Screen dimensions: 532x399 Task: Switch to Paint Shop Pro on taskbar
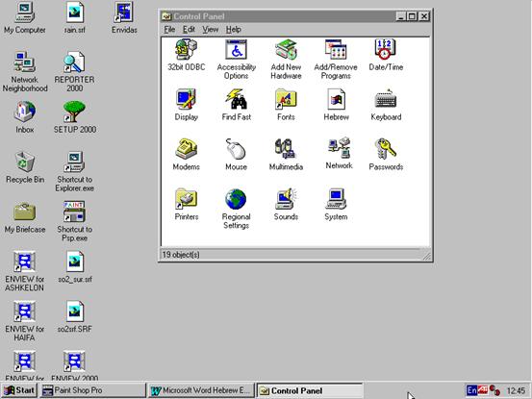click(x=92, y=390)
